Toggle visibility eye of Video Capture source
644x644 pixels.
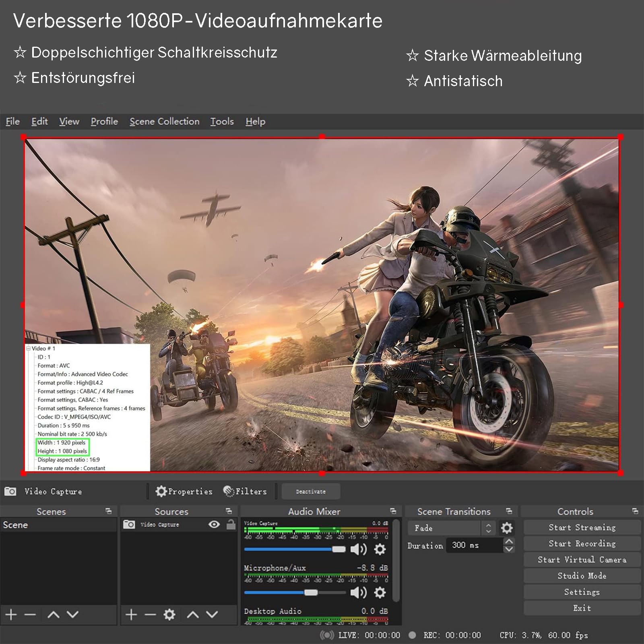tap(214, 524)
